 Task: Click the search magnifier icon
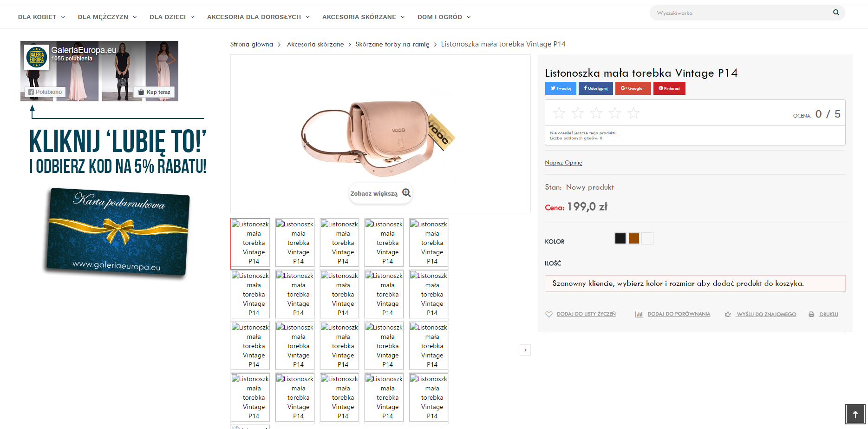pos(836,13)
